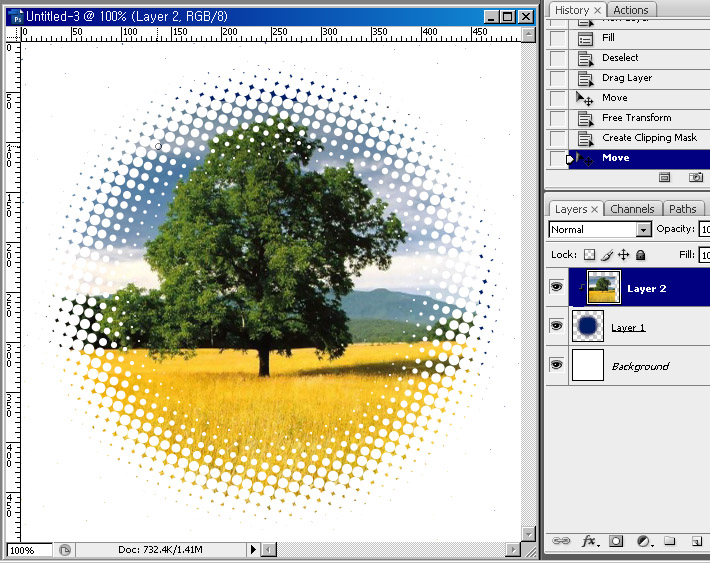The image size is (710, 563).
Task: Click the Doc: 732.4K/1.41M status text
Action: (160, 550)
